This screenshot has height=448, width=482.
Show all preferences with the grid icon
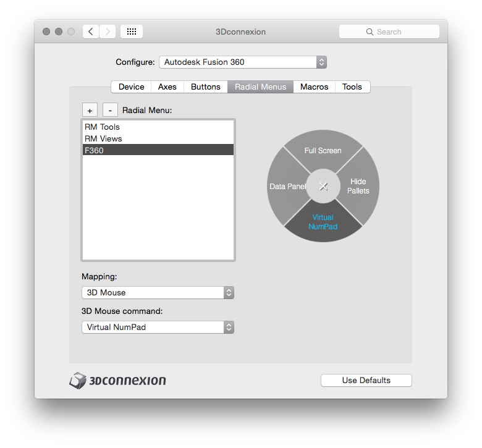pyautogui.click(x=132, y=32)
